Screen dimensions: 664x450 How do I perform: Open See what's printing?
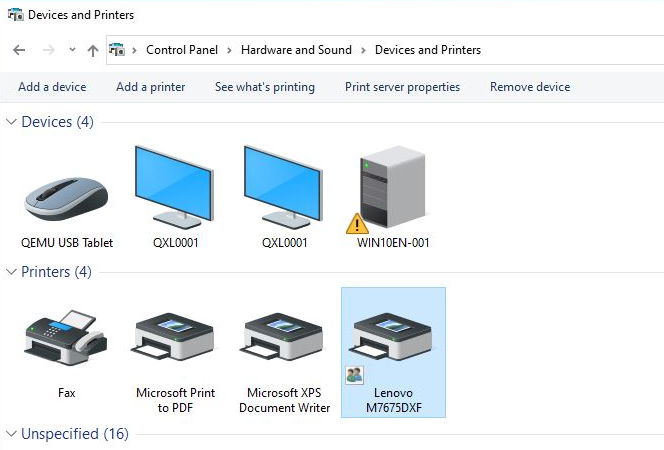coord(265,87)
